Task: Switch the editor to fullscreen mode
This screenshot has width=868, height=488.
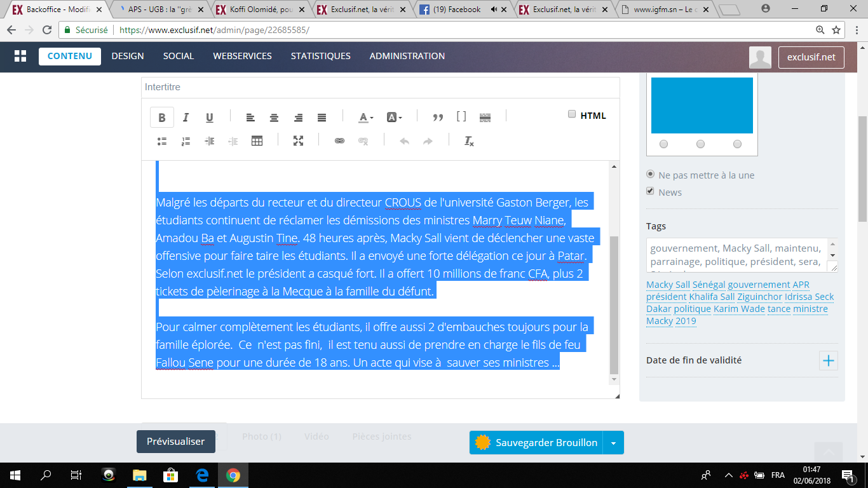Action: click(x=298, y=141)
